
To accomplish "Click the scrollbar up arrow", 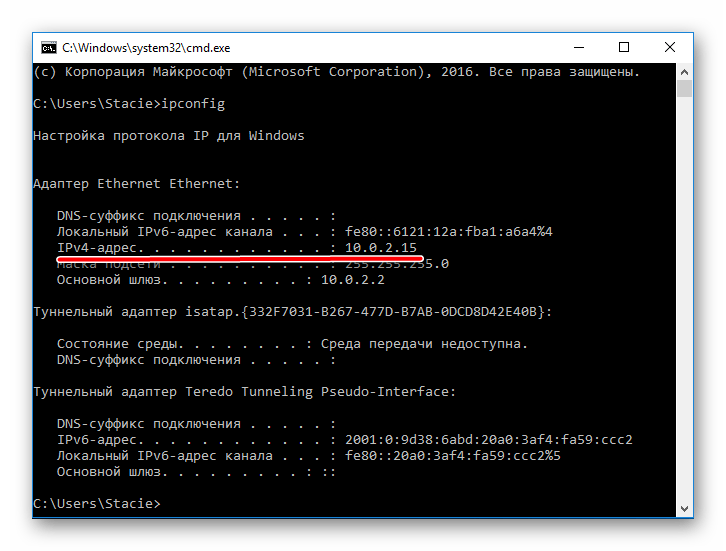I will 684,72.
